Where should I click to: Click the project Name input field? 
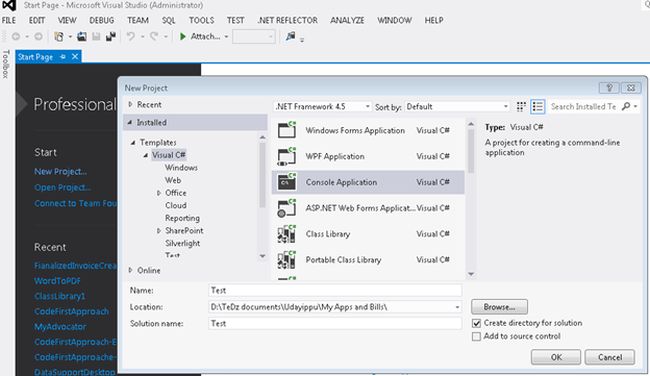click(x=335, y=290)
